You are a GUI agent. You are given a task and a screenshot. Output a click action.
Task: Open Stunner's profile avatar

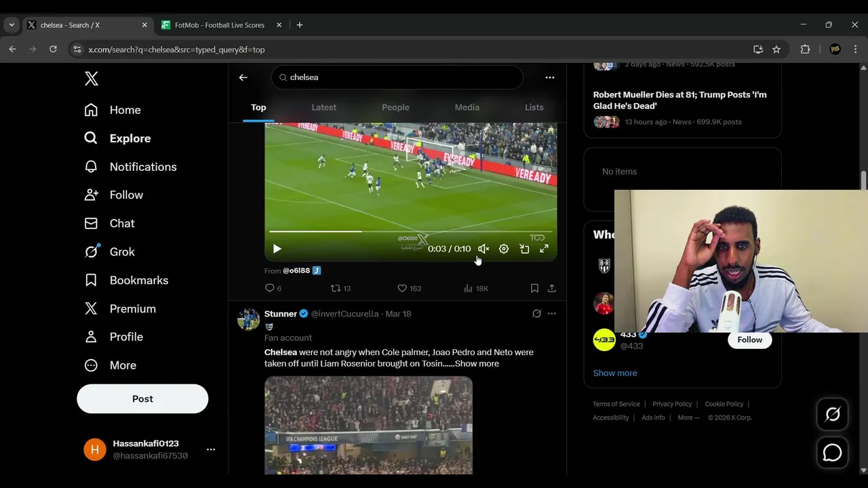pyautogui.click(x=248, y=319)
